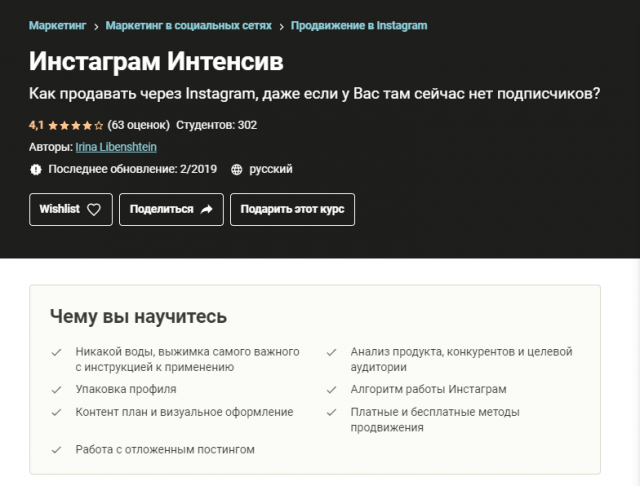The image size is (640, 486).
Task: Click checkmark beside Контент план и визуальное оформление
Action: coord(55,412)
